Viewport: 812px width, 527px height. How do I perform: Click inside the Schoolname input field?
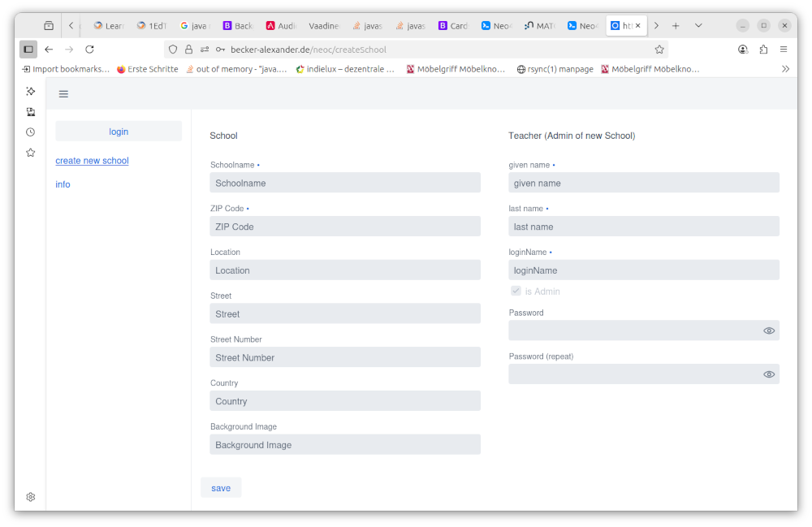point(344,182)
